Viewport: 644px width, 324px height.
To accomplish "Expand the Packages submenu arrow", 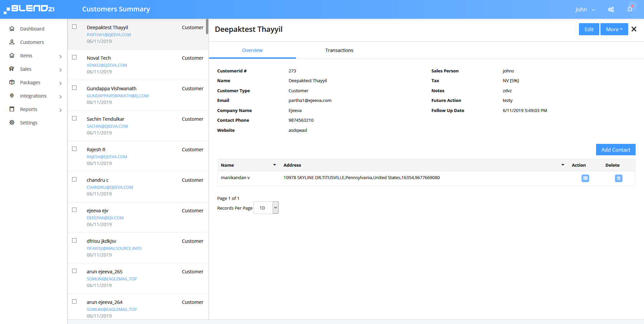I will (x=61, y=83).
